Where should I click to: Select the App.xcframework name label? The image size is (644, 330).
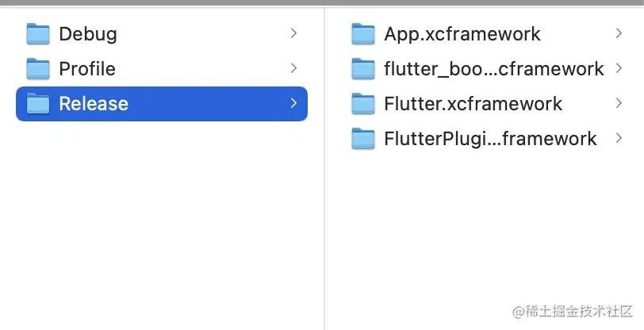[462, 34]
